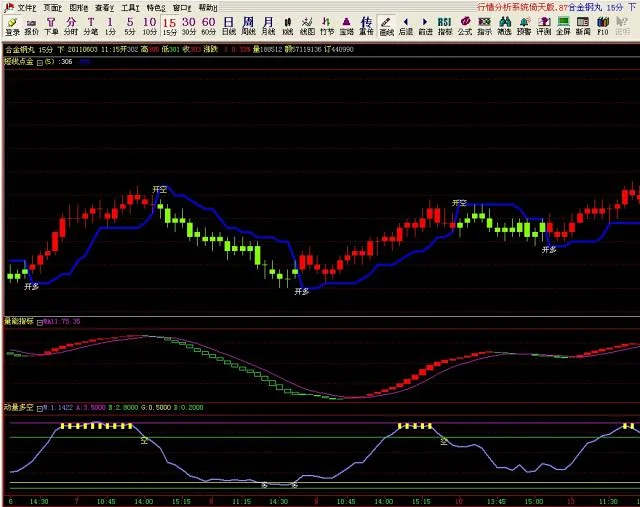This screenshot has width=640, height=507.
Task: Click the 10:45 time axis label
Action: coord(107,500)
